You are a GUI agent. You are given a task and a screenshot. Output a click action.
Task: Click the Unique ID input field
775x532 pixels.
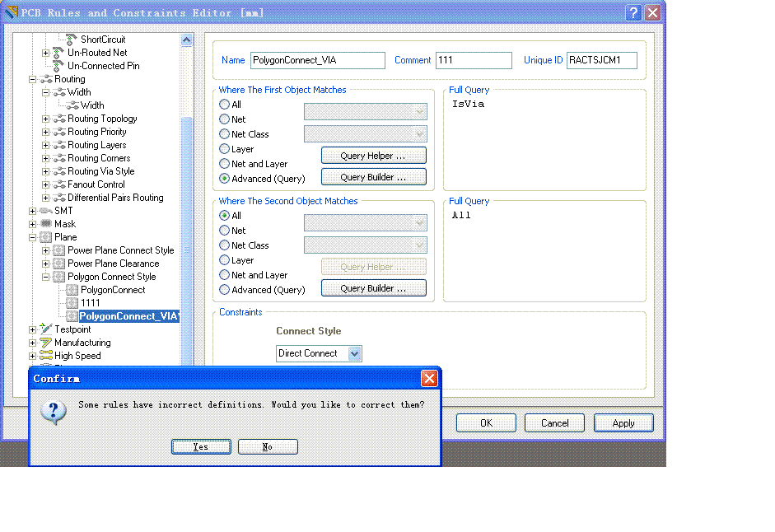(x=601, y=60)
